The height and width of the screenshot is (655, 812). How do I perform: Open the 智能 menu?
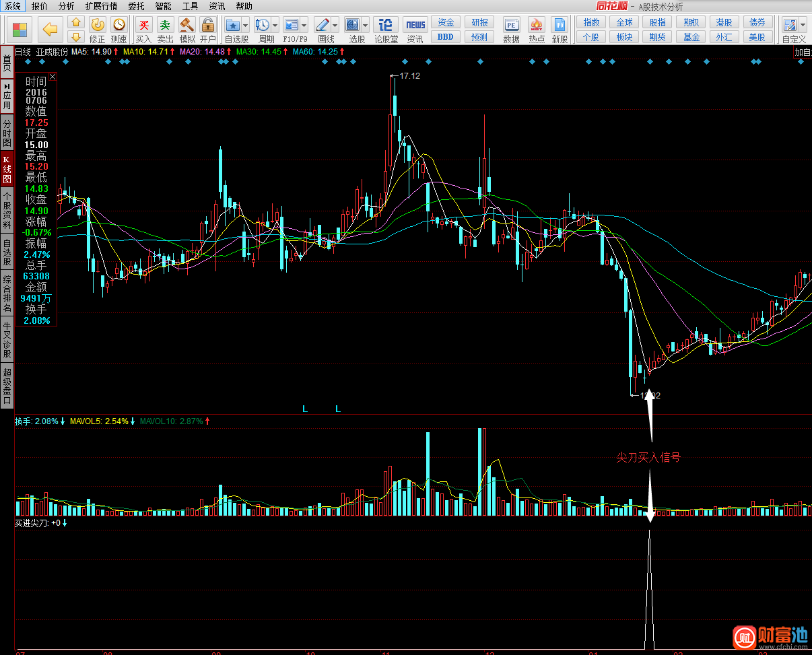click(x=163, y=6)
